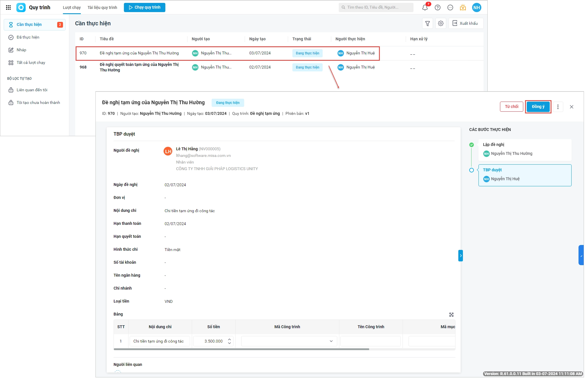Click the Nội dung chi table cell input
Screen dimensions: 588x380
click(160, 341)
